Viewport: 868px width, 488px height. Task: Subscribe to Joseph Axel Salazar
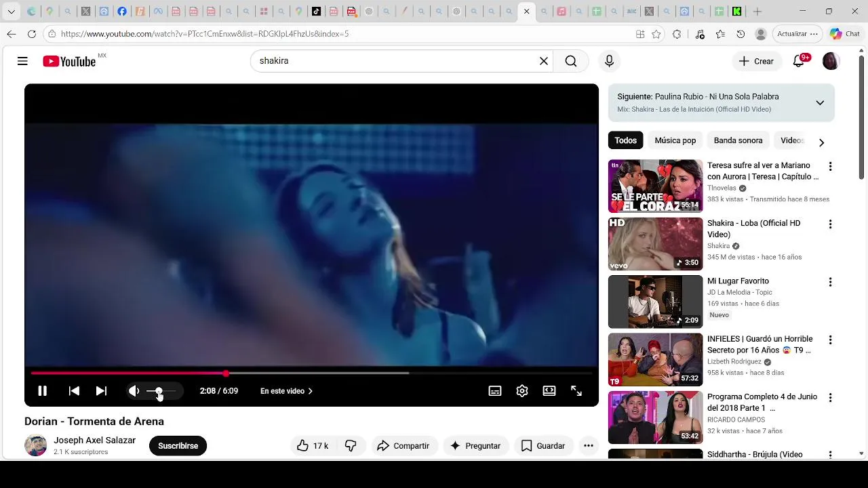click(178, 446)
